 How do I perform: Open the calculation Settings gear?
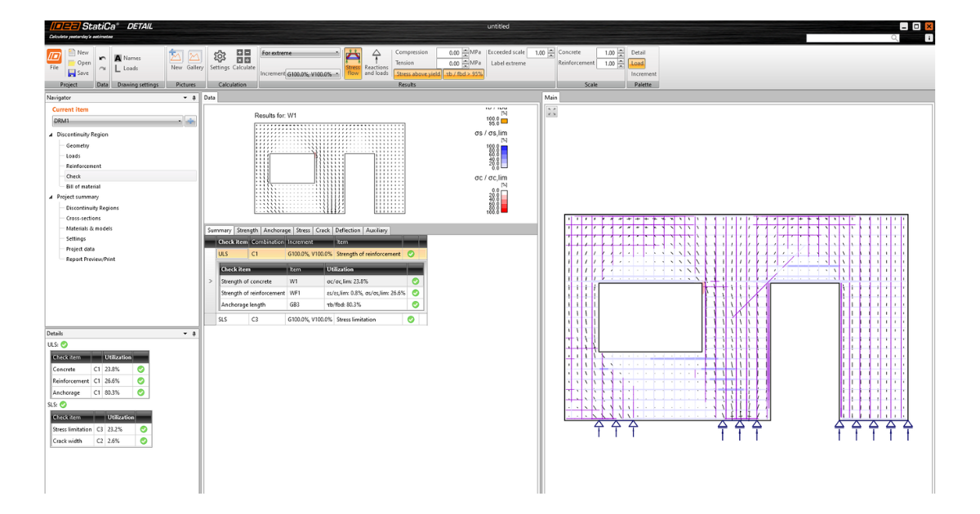pyautogui.click(x=220, y=60)
